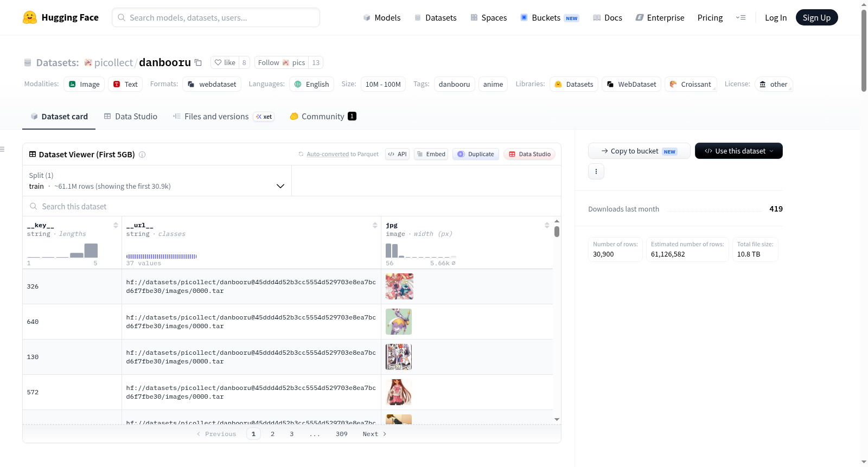The image size is (868, 467).
Task: Open the Spaces page
Action: (488, 17)
